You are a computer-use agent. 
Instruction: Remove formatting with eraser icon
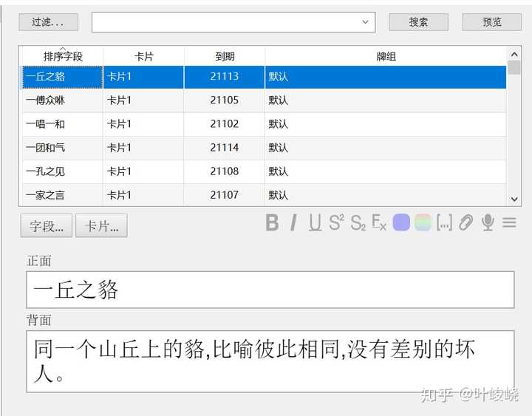click(379, 223)
